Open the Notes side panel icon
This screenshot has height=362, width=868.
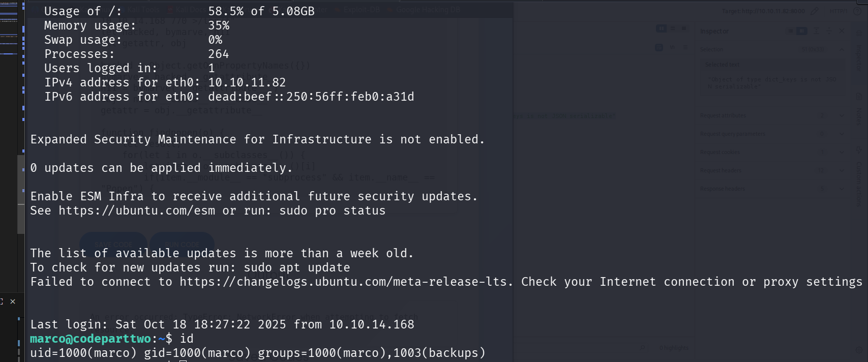(859, 116)
